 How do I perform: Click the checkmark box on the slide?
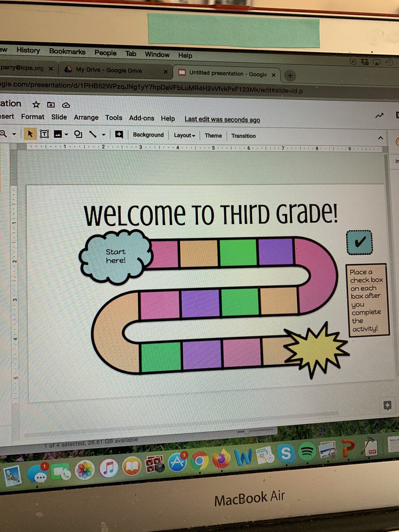(x=360, y=243)
